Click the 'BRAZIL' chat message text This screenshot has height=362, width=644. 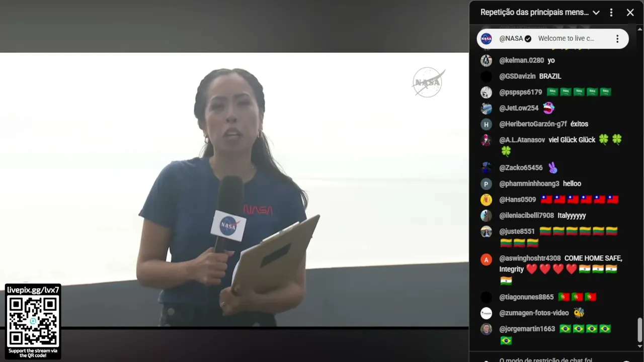click(x=550, y=76)
